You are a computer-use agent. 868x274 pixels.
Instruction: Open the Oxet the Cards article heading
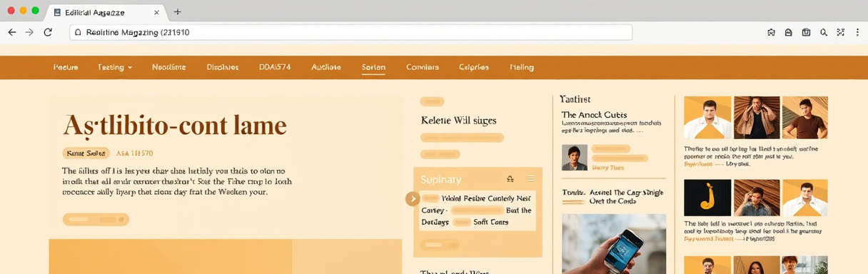(x=614, y=197)
